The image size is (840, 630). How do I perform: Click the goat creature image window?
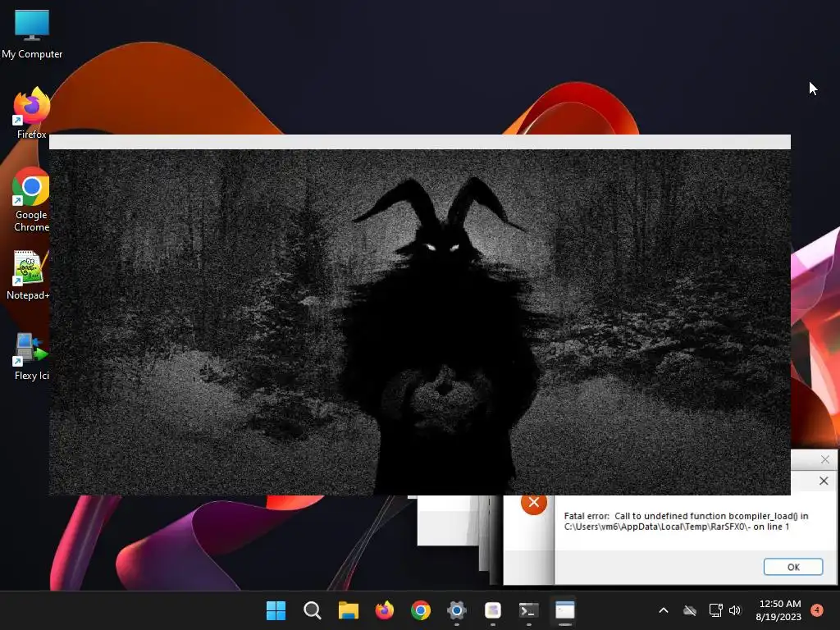click(x=419, y=322)
